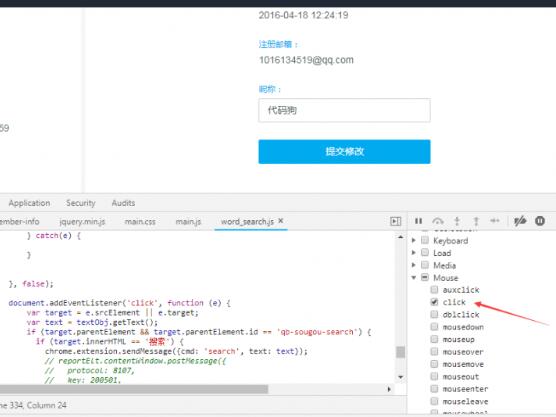Click the Step into function icon
The image size is (556, 417).
point(457,221)
